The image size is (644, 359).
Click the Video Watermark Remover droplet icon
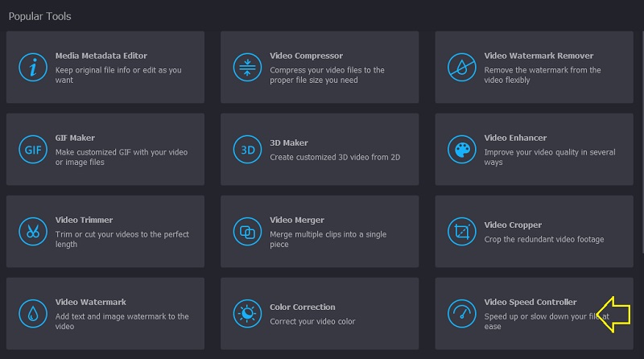pos(461,67)
